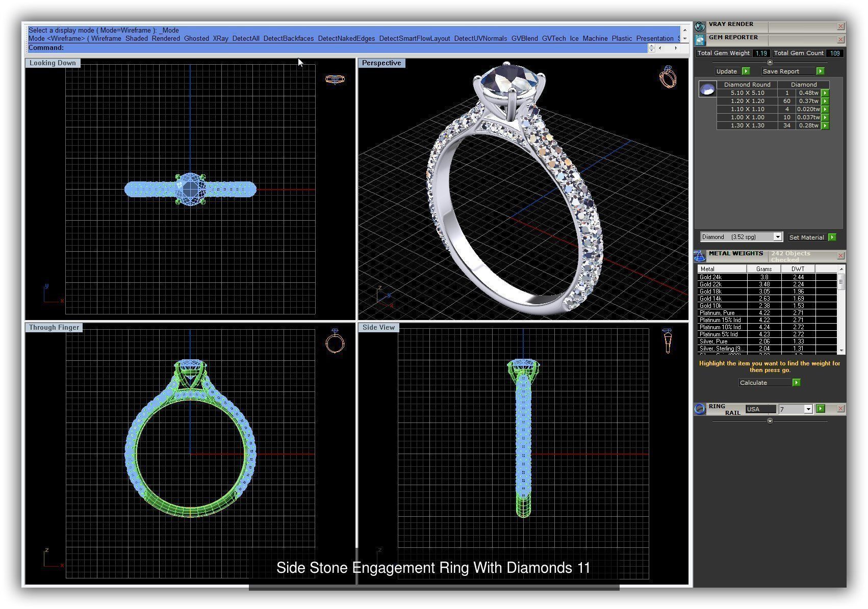
Task: Click the green arrow beside Update
Action: 746,71
